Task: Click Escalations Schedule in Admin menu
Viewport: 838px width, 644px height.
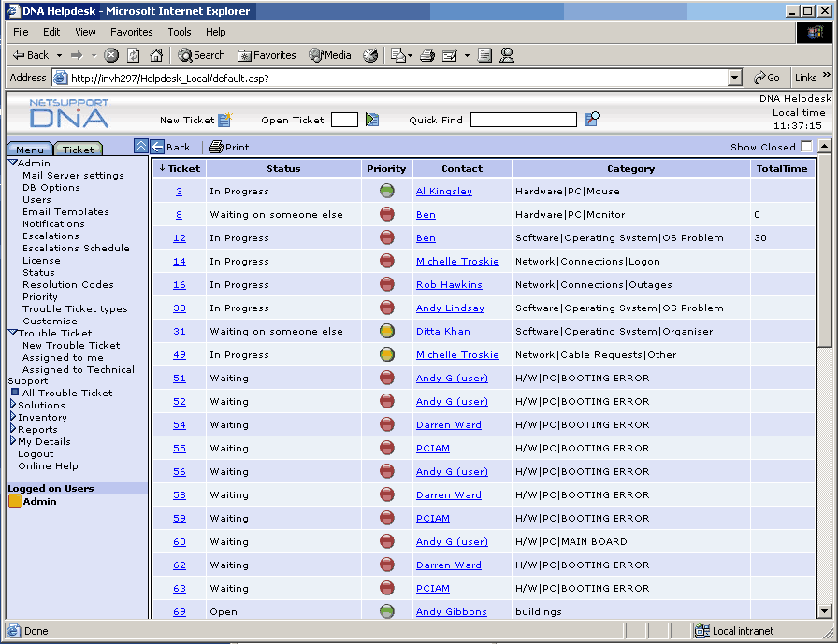Action: [76, 248]
